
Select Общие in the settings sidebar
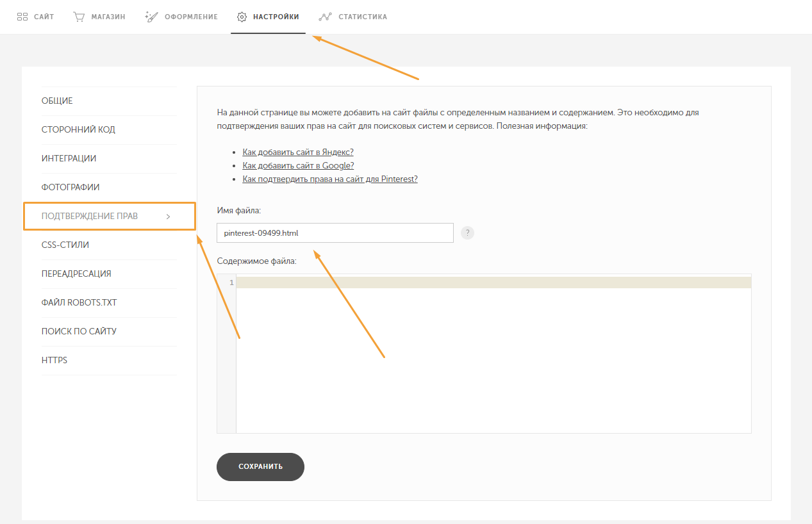click(x=58, y=101)
